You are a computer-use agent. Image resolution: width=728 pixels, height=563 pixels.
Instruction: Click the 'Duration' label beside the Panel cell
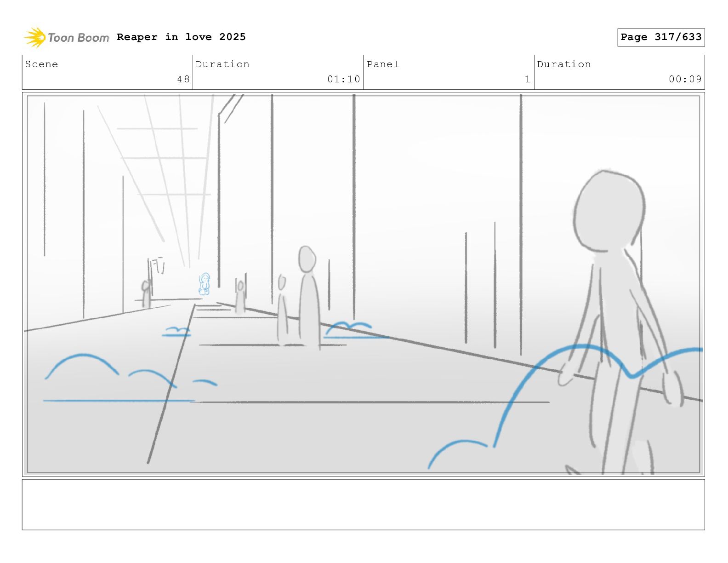(564, 64)
